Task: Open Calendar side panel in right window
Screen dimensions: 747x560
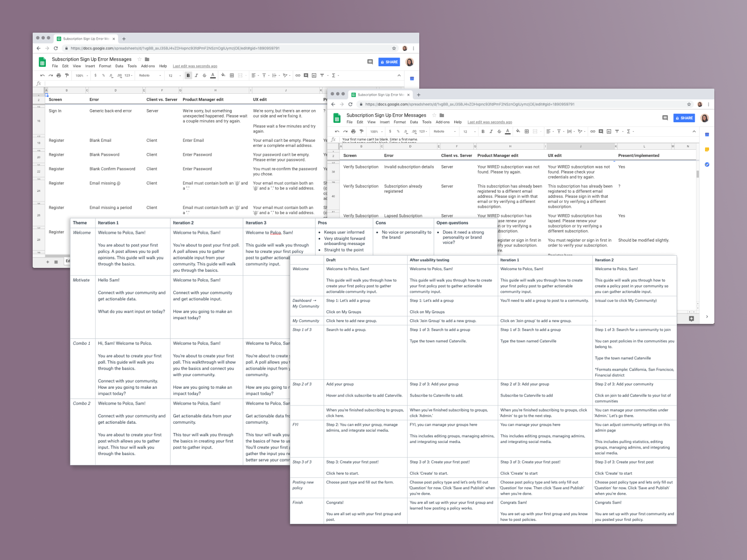Action: 707,135
